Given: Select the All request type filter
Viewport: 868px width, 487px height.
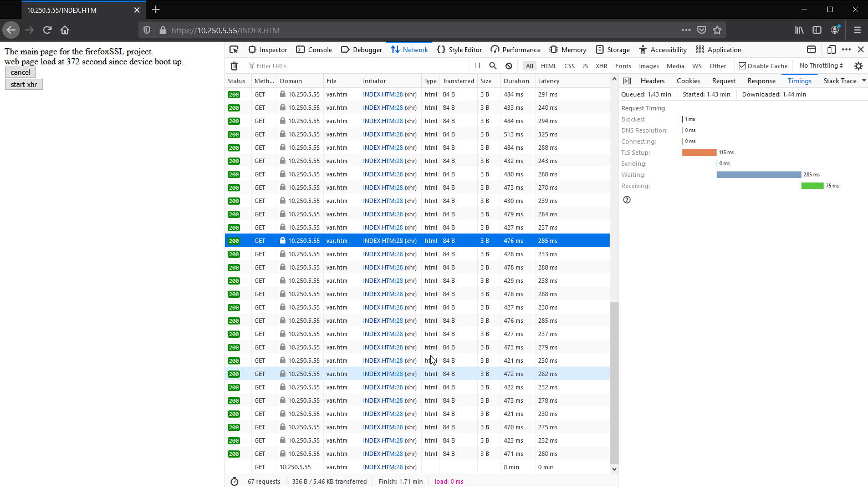Looking at the screenshot, I should pos(529,66).
